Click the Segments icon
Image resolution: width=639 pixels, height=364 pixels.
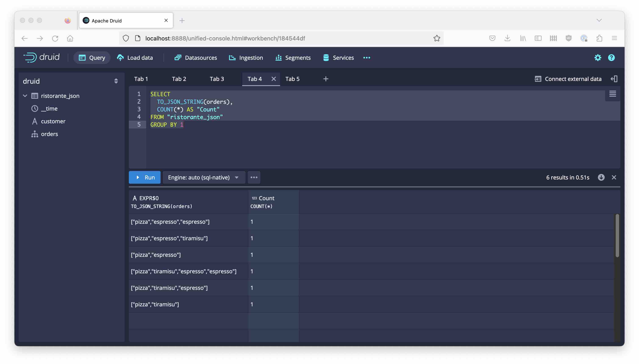click(279, 57)
